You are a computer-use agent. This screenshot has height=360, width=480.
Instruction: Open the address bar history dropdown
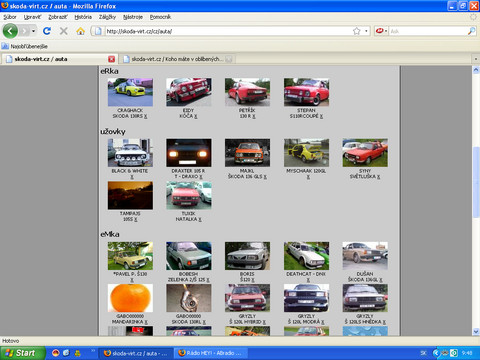point(366,31)
